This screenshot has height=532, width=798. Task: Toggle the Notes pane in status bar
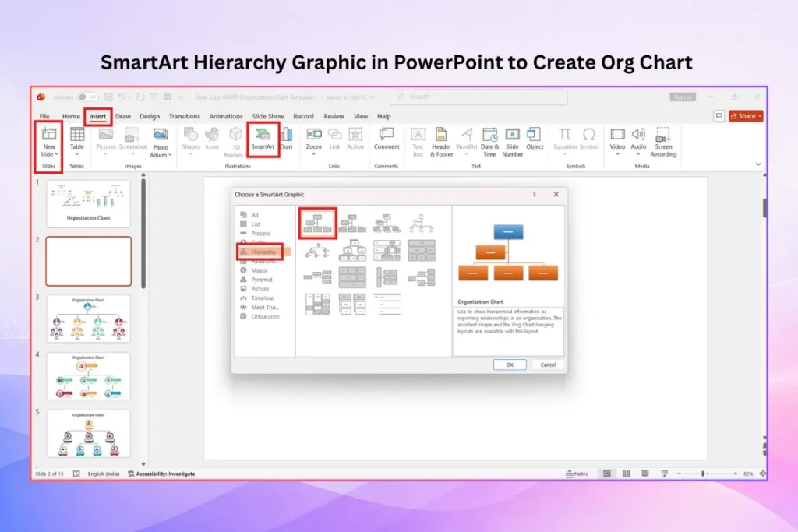coord(577,474)
